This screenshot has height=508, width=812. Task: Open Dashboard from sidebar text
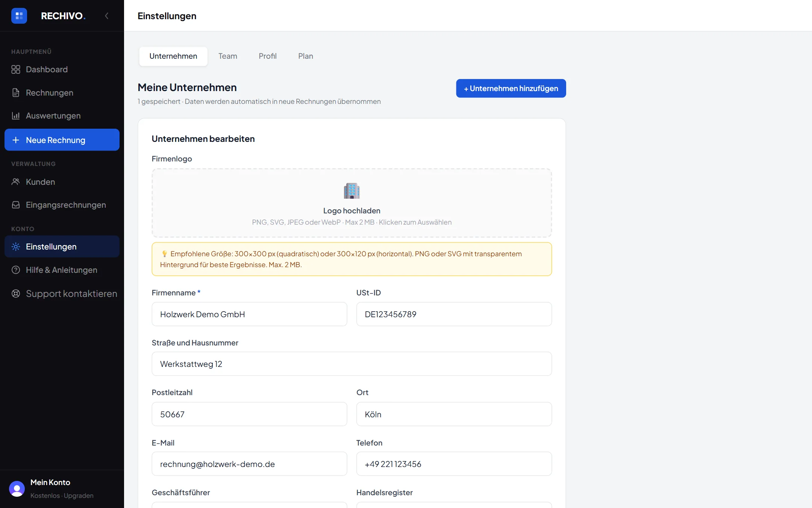(47, 70)
